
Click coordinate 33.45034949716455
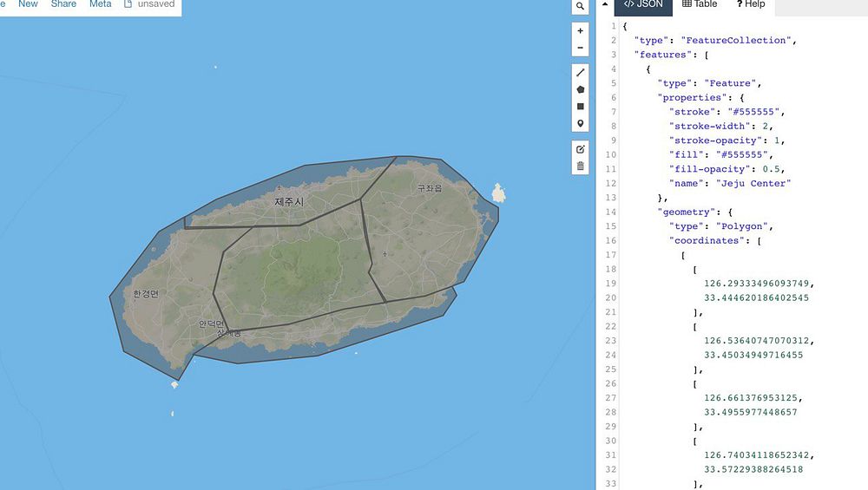(753, 355)
